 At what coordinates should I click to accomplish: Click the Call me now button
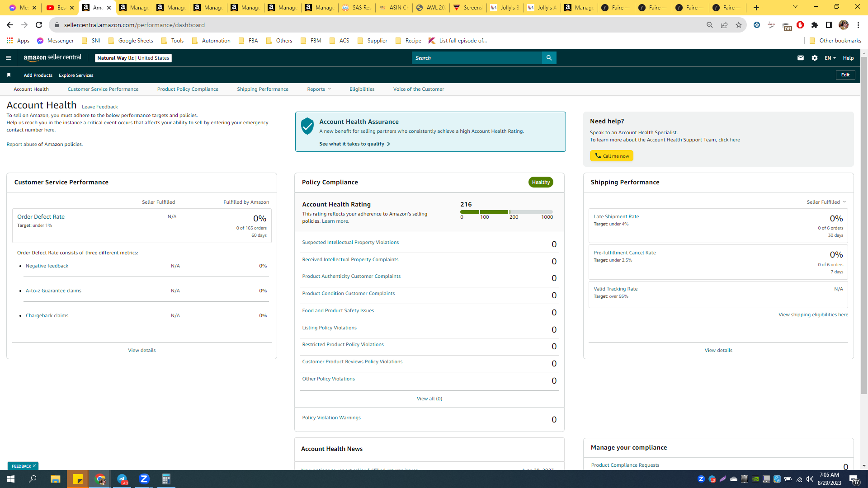click(x=612, y=156)
